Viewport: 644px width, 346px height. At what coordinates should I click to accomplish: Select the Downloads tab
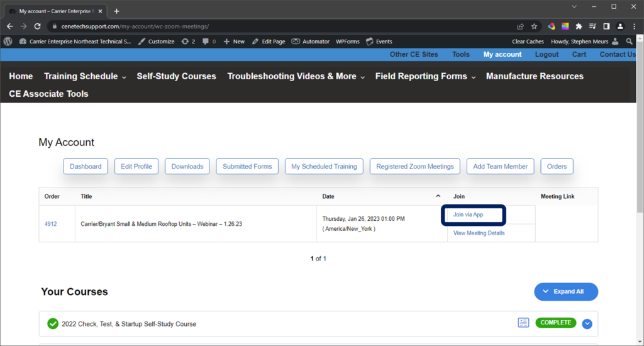187,167
